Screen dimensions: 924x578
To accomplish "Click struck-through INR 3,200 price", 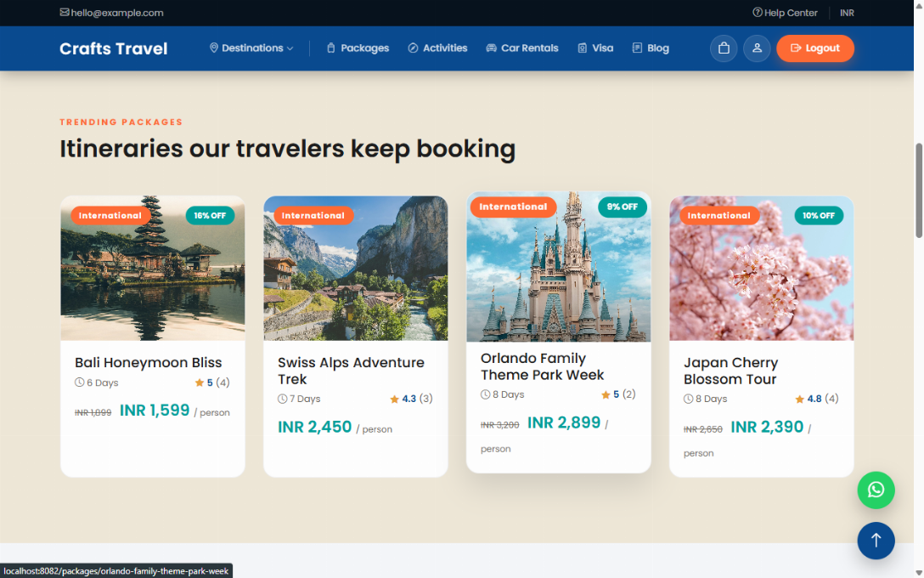I will point(499,425).
